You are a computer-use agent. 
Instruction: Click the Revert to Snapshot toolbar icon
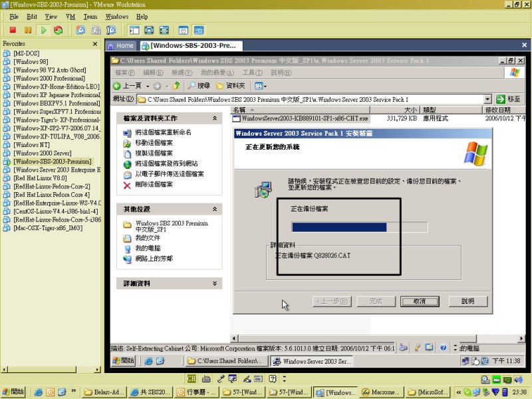[96, 30]
